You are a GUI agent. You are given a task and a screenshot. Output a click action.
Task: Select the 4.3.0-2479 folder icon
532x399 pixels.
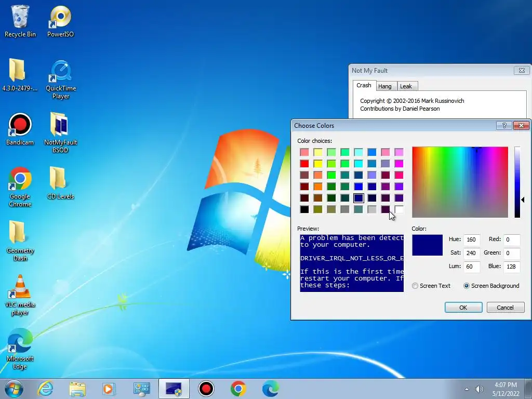point(20,75)
